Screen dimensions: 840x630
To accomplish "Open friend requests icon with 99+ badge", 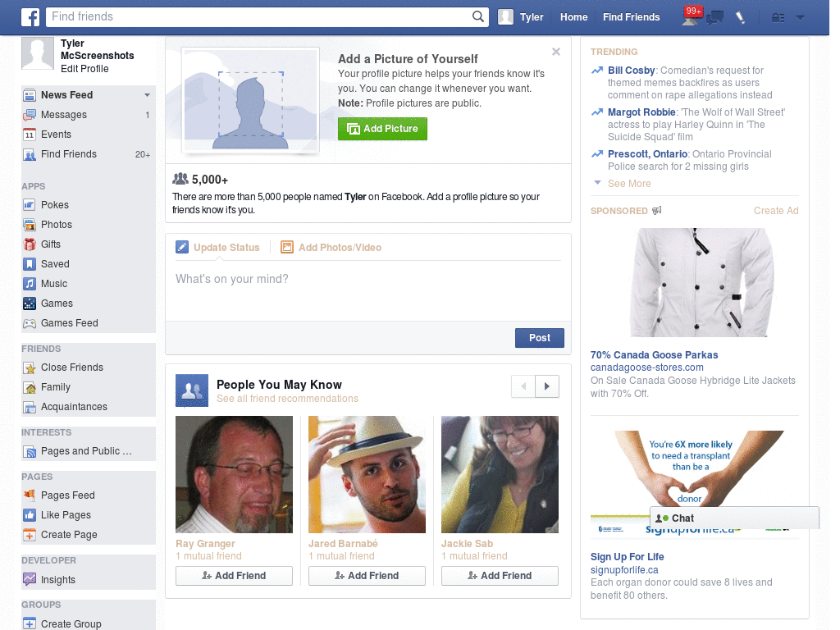I will click(x=691, y=17).
